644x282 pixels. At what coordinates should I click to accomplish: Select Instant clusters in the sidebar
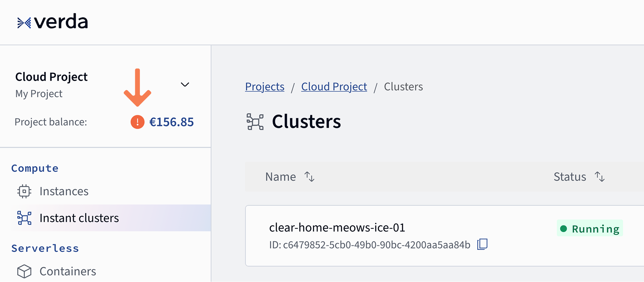tap(79, 218)
